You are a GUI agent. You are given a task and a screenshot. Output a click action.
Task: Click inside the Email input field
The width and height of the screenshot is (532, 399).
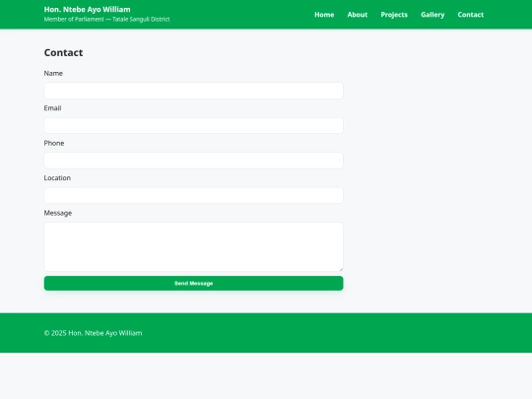click(x=193, y=125)
